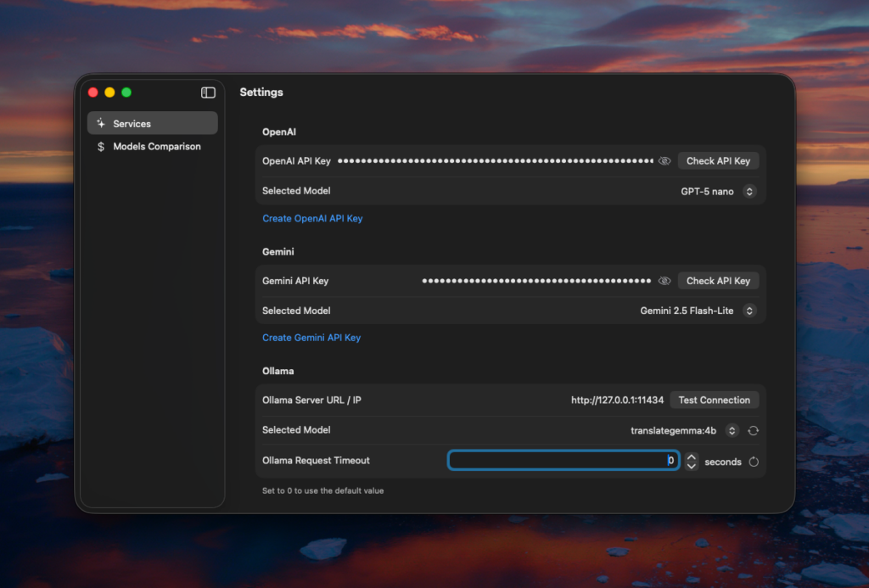Click the sparkle icon beside Services
The image size is (869, 588).
(x=101, y=124)
